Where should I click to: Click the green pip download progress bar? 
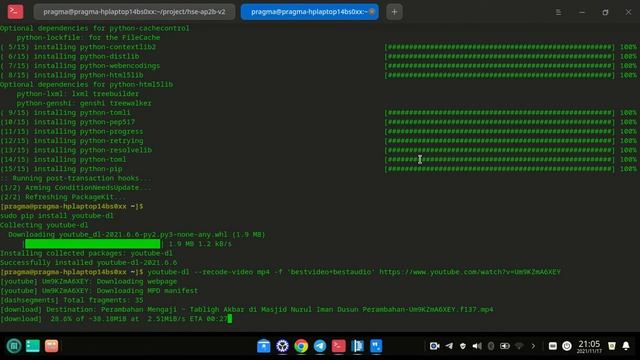tap(93, 244)
